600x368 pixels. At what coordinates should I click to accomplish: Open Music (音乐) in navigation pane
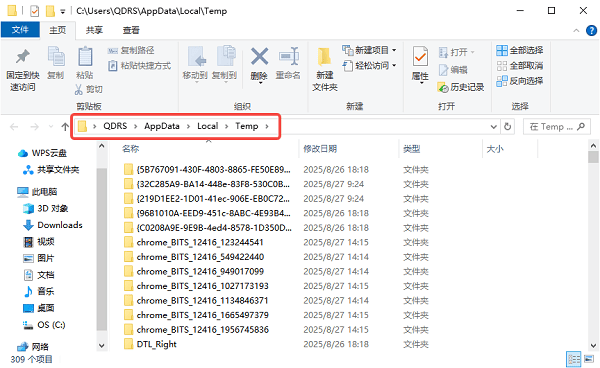[39, 291]
